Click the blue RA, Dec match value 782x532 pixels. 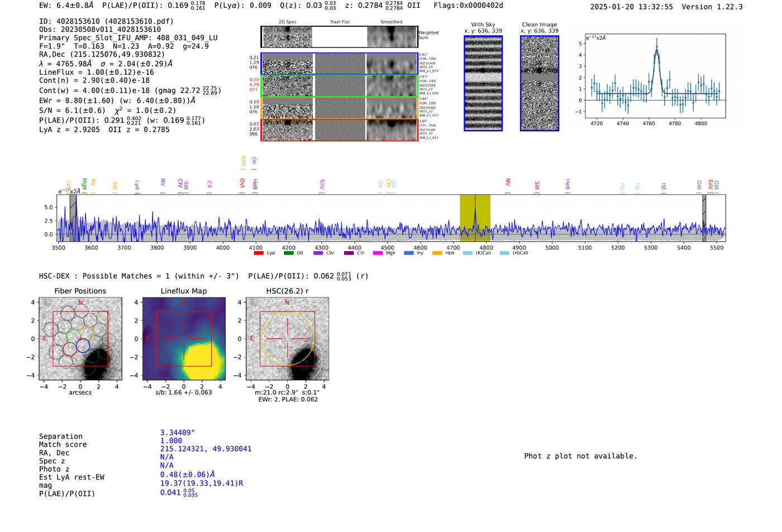(206, 449)
